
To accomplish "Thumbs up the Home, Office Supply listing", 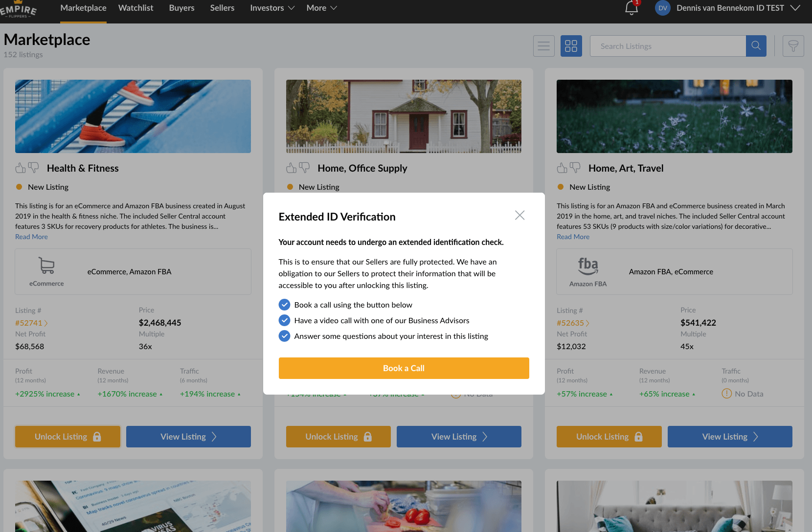I will (x=292, y=168).
